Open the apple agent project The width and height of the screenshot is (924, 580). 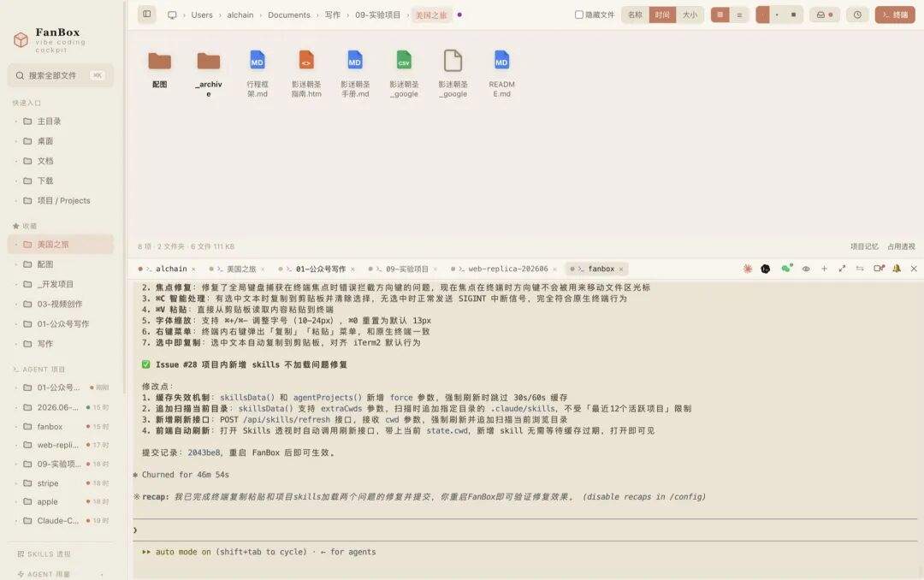[62, 501]
